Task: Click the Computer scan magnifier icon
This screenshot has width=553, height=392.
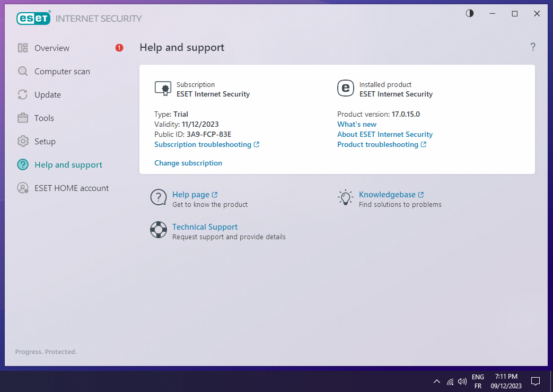Action: coord(23,71)
